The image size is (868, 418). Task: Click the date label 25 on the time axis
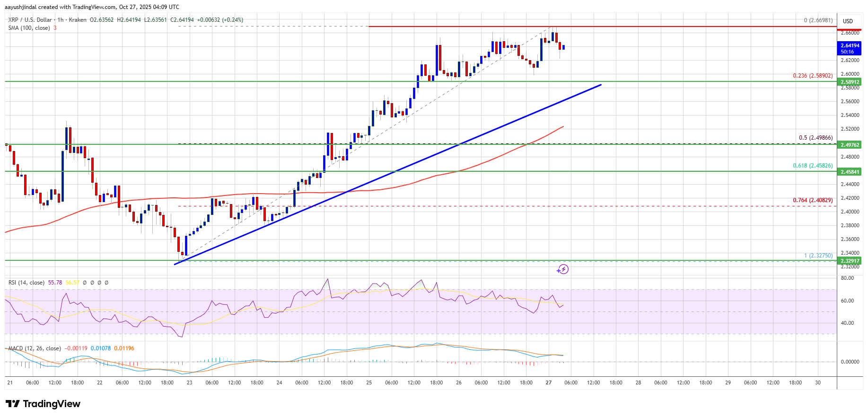click(369, 382)
